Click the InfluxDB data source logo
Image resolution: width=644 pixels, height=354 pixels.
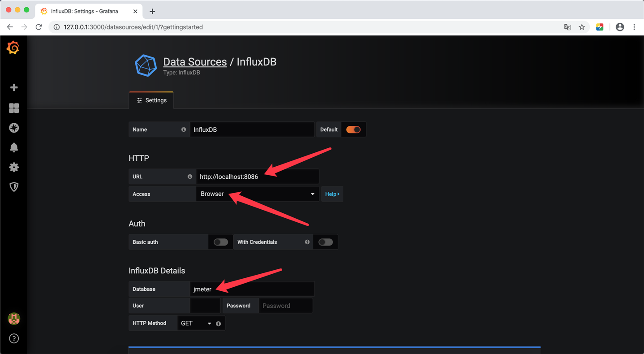coord(146,65)
